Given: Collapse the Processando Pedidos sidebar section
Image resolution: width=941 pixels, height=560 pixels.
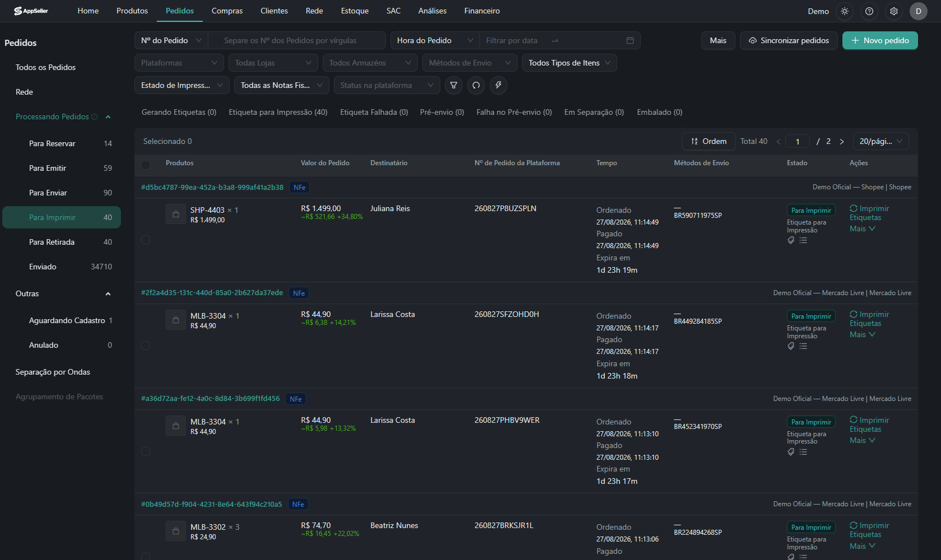Looking at the screenshot, I should 108,116.
